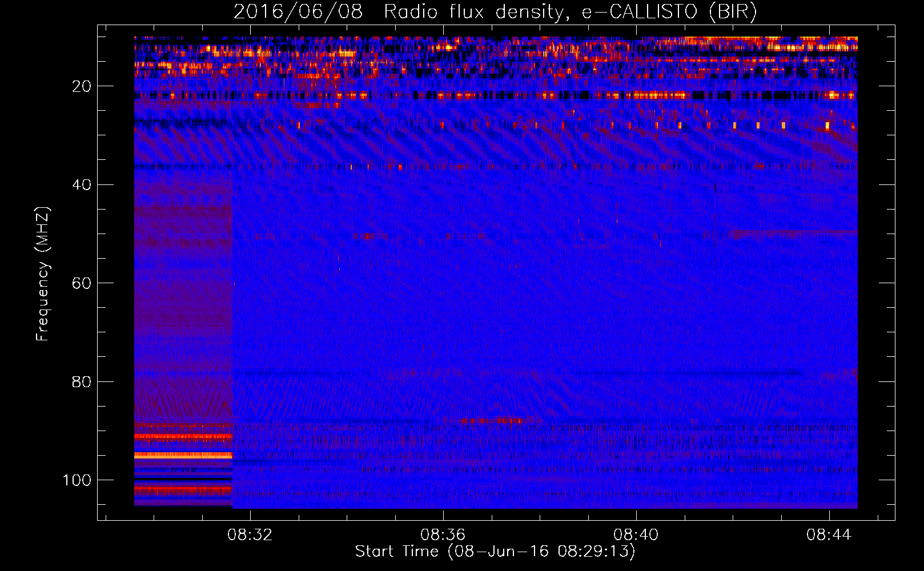The width and height of the screenshot is (924, 571).
Task: Click the 08:32 time tick label
Action: tap(250, 535)
